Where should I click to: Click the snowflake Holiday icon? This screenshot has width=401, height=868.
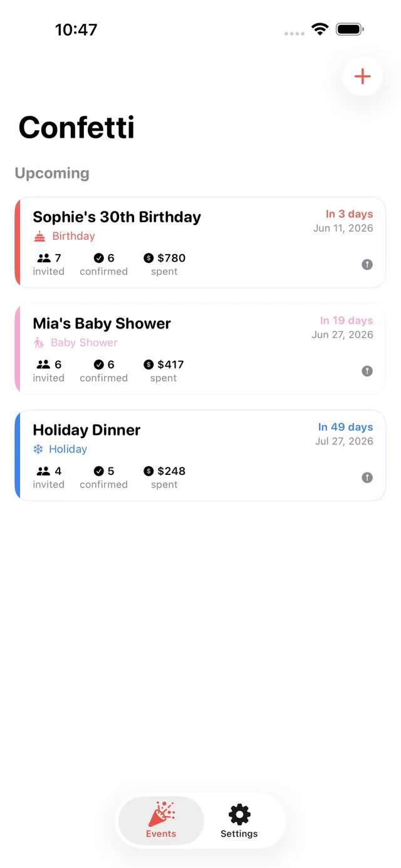pyautogui.click(x=38, y=449)
